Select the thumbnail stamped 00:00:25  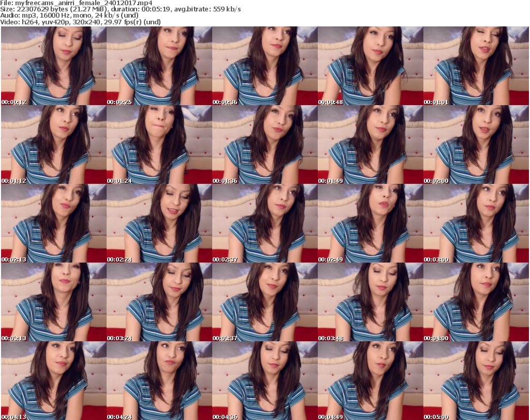(159, 66)
